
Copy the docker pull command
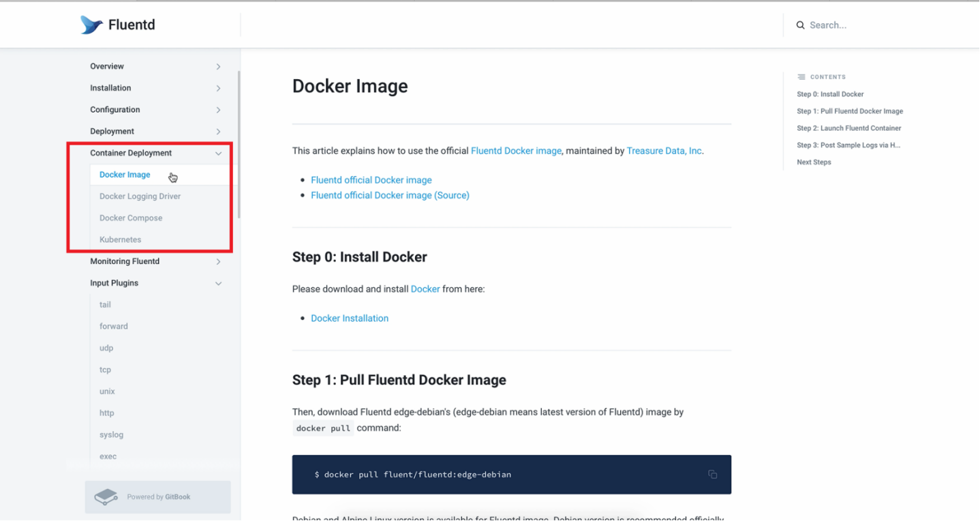click(x=712, y=475)
